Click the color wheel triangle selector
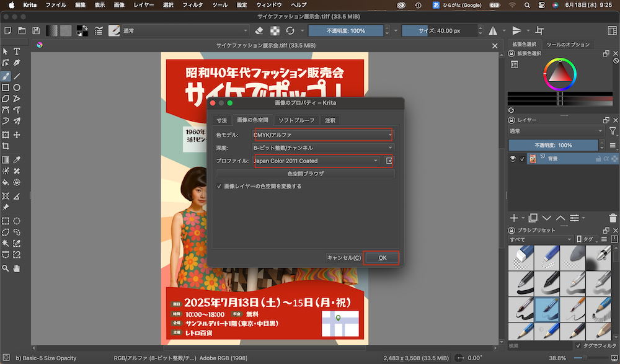 (x=559, y=73)
